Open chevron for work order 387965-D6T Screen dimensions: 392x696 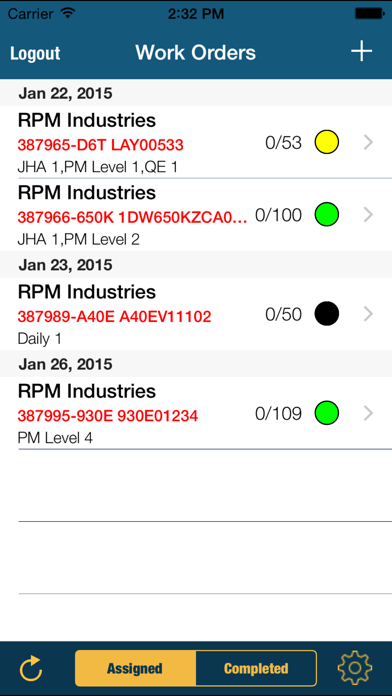click(368, 142)
